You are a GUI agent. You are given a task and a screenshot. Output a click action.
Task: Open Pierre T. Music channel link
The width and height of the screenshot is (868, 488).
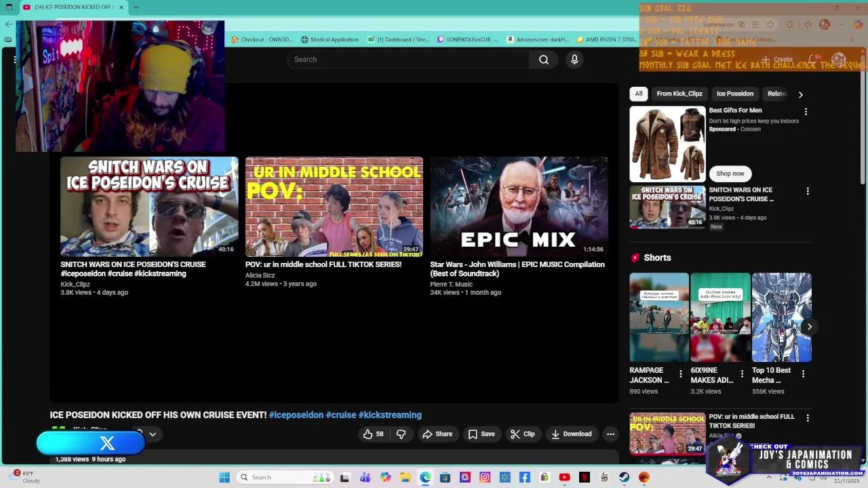click(x=451, y=285)
